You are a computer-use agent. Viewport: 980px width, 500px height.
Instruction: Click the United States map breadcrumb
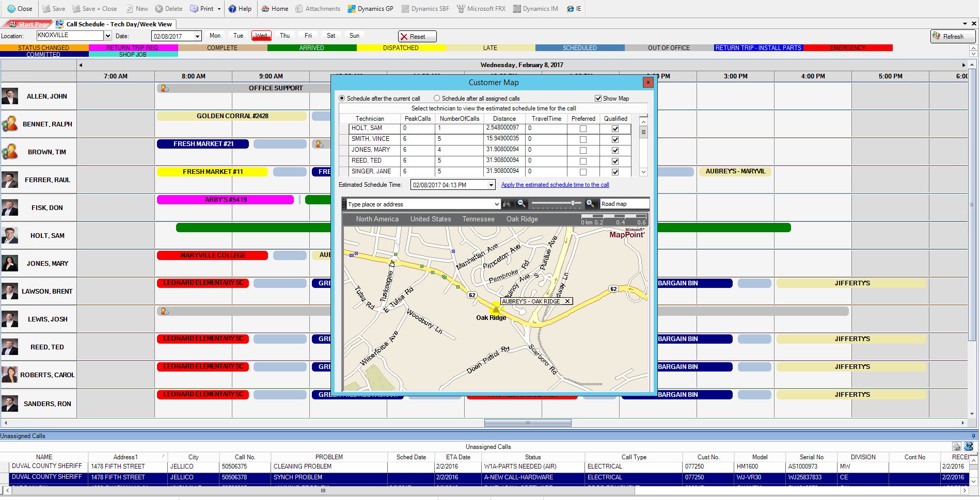tap(431, 219)
